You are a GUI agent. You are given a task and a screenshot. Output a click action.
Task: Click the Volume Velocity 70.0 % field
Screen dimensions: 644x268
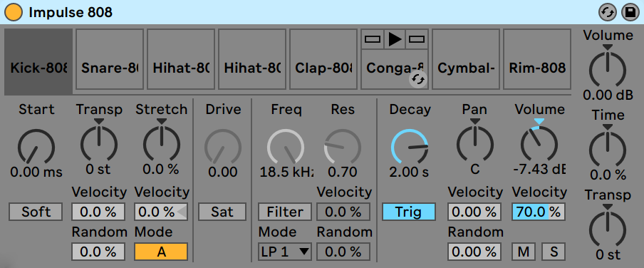[x=539, y=212]
